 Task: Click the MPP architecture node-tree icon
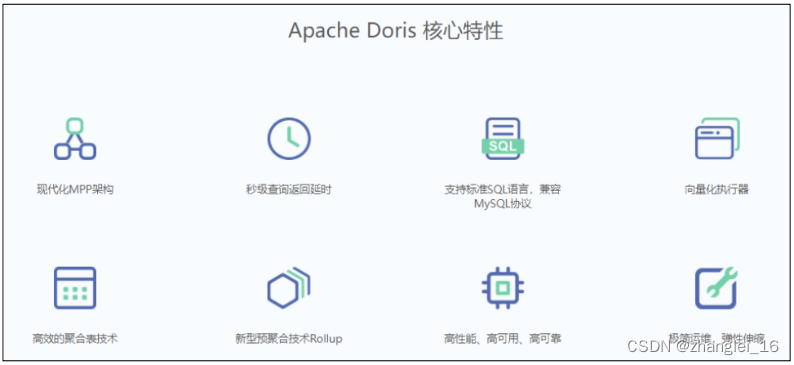tap(75, 139)
